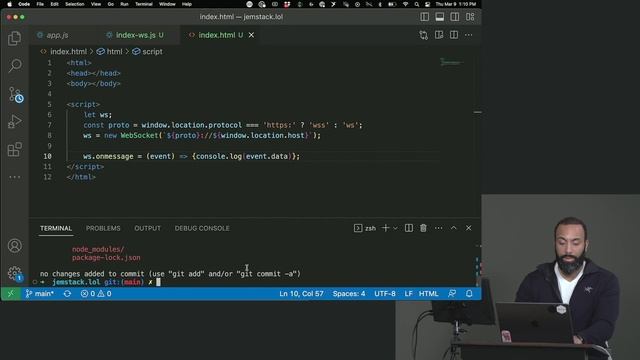Open the Explorer view in activity bar
The width and height of the screenshot is (640, 360).
pos(15,38)
